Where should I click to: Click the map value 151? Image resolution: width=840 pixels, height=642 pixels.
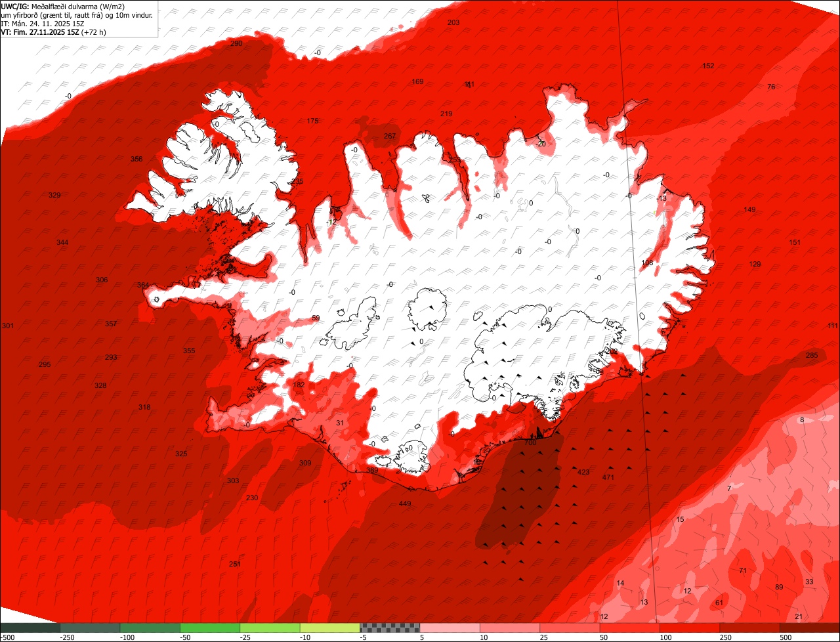pyautogui.click(x=795, y=242)
